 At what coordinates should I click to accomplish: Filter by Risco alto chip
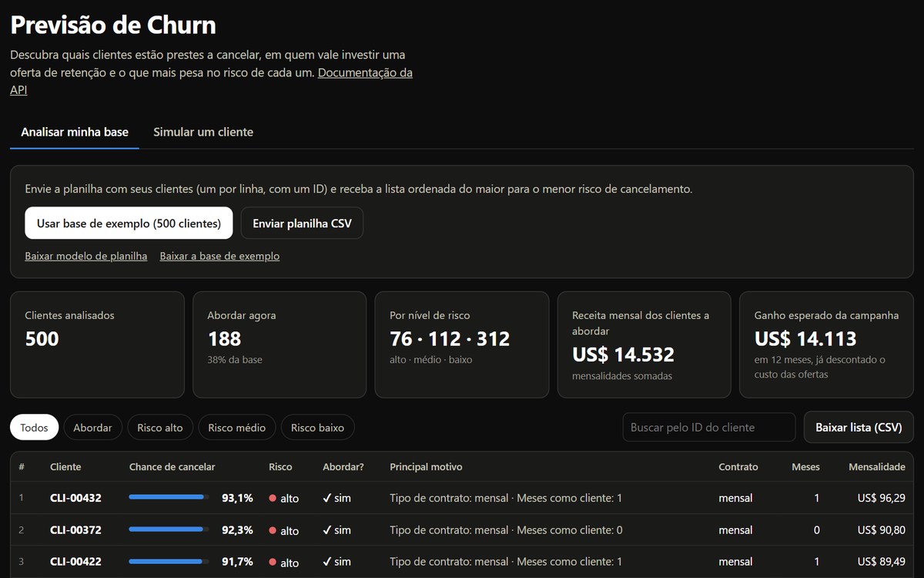(x=160, y=428)
